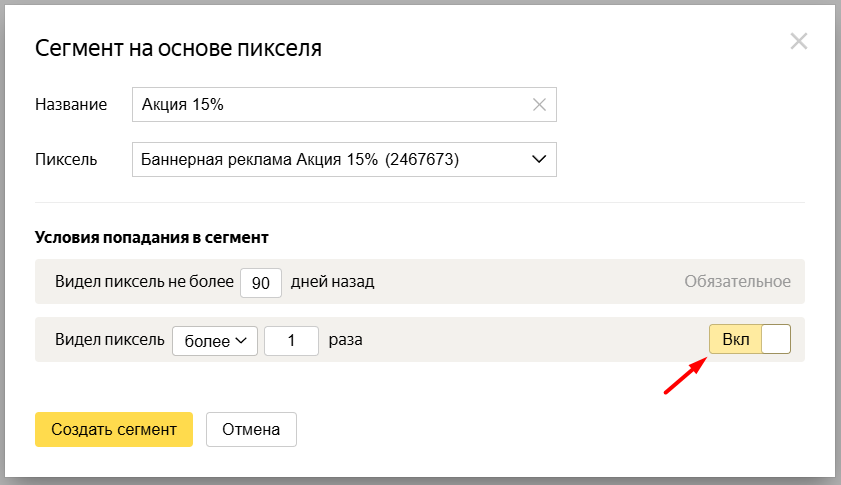Edit the 90 days value field
Image resolution: width=841 pixels, height=485 pixels.
coord(261,283)
